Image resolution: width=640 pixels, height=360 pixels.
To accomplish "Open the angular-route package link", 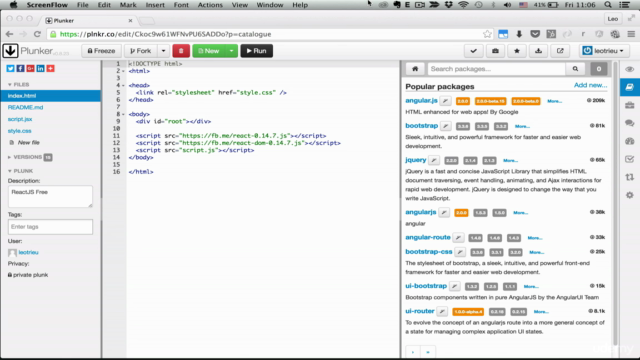I will (x=428, y=237).
